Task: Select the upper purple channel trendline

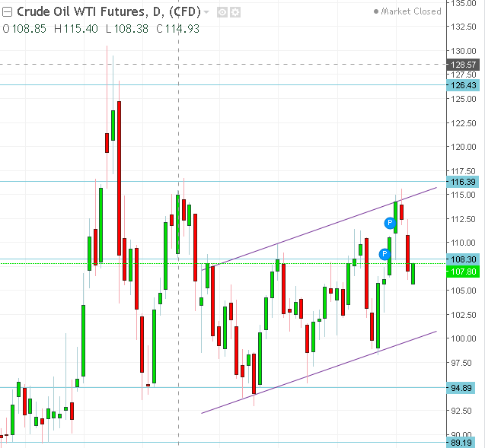Action: [x=320, y=227]
